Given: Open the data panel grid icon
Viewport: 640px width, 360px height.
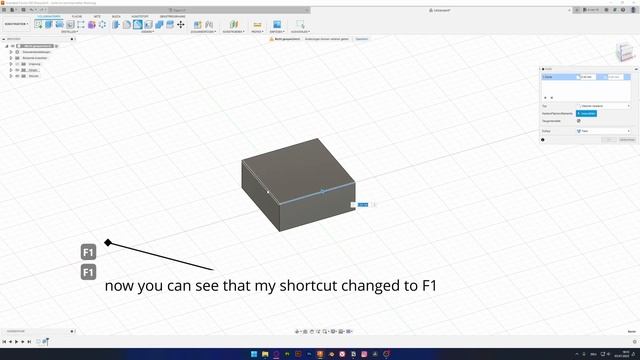Looking at the screenshot, I should 4,10.
